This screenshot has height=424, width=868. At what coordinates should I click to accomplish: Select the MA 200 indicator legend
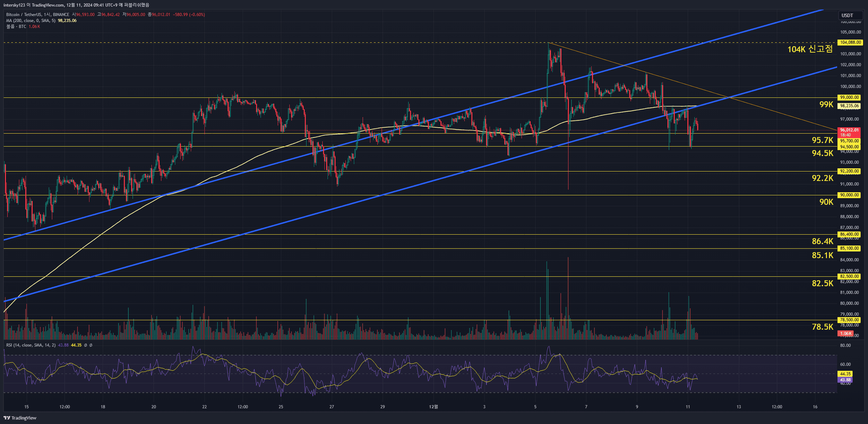(x=31, y=20)
